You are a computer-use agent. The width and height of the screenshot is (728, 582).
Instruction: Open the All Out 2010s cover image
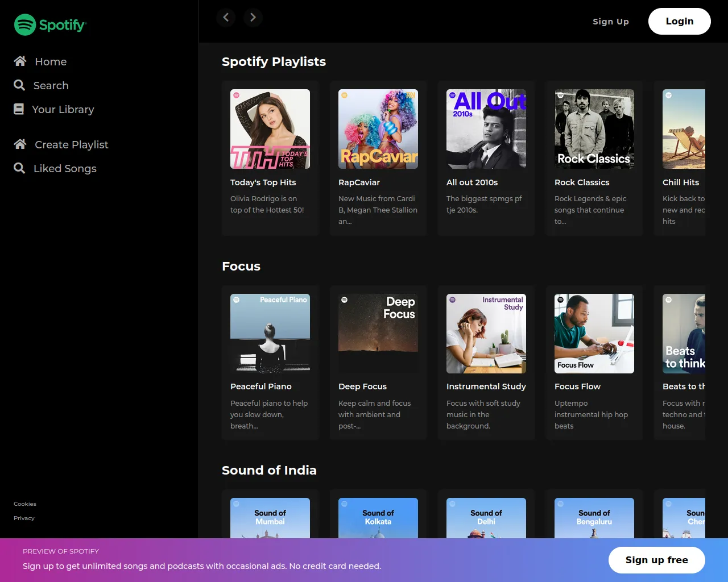pos(486,129)
